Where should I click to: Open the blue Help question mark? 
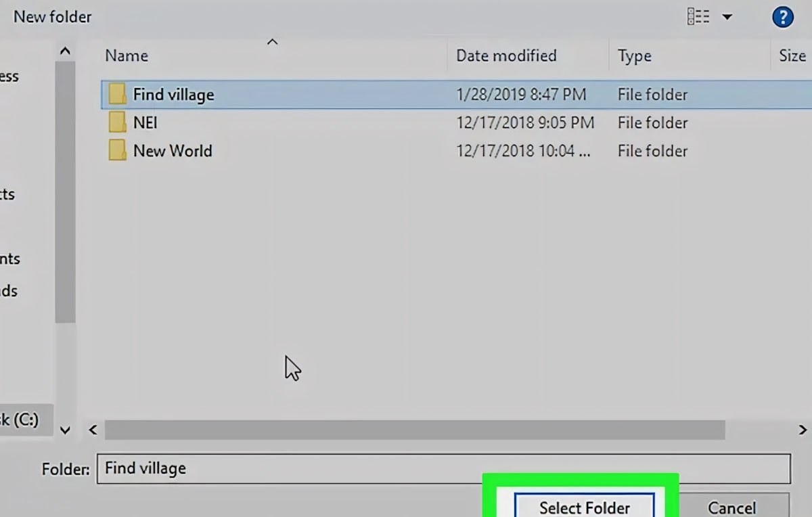click(783, 17)
